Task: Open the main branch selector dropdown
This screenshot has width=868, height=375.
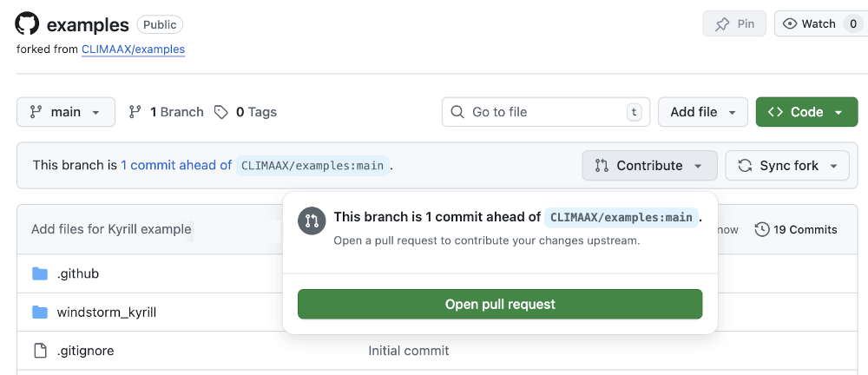Action: click(65, 112)
